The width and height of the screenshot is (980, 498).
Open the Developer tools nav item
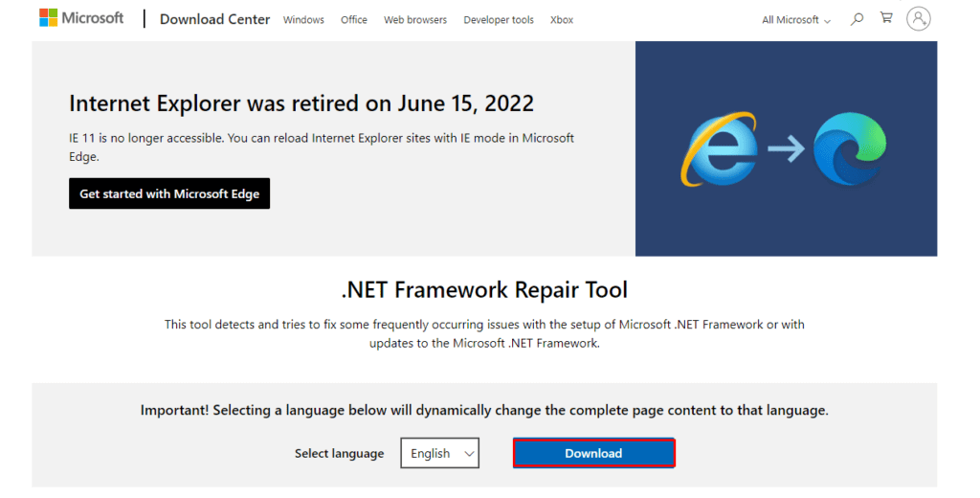point(499,20)
